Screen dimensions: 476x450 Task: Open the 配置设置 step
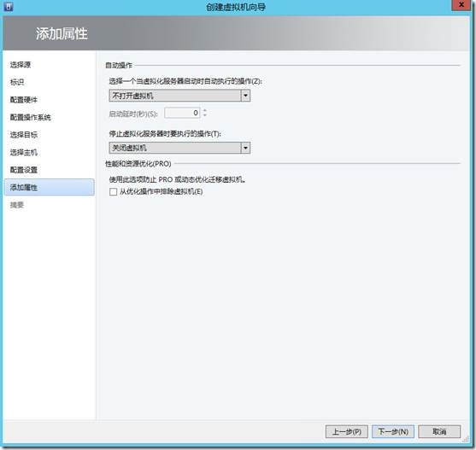24,170
